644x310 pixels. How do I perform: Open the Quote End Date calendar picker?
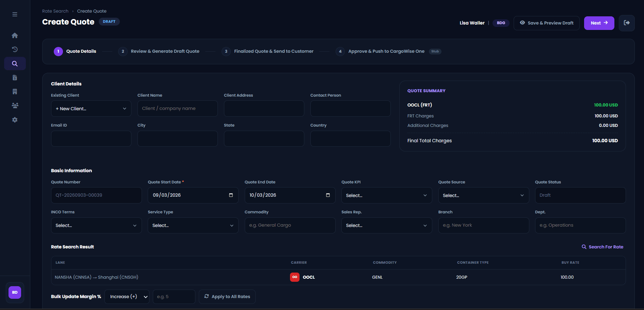coord(328,195)
